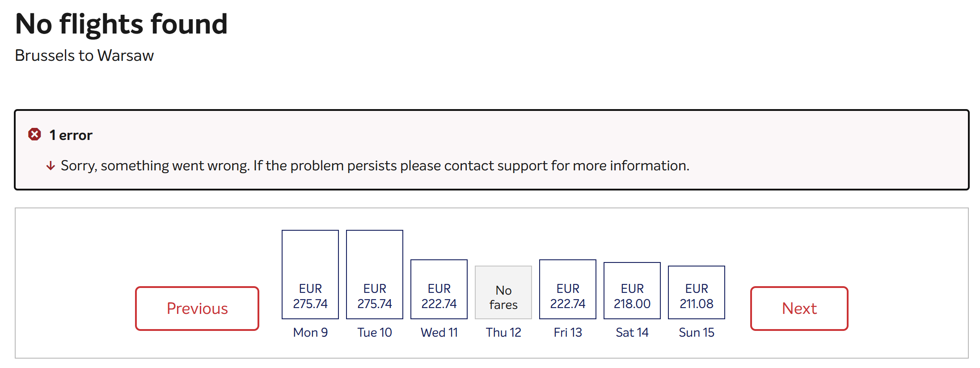Select Sat 14 fare EUR 218.00
Image resolution: width=980 pixels, height=368 pixels.
pos(632,291)
